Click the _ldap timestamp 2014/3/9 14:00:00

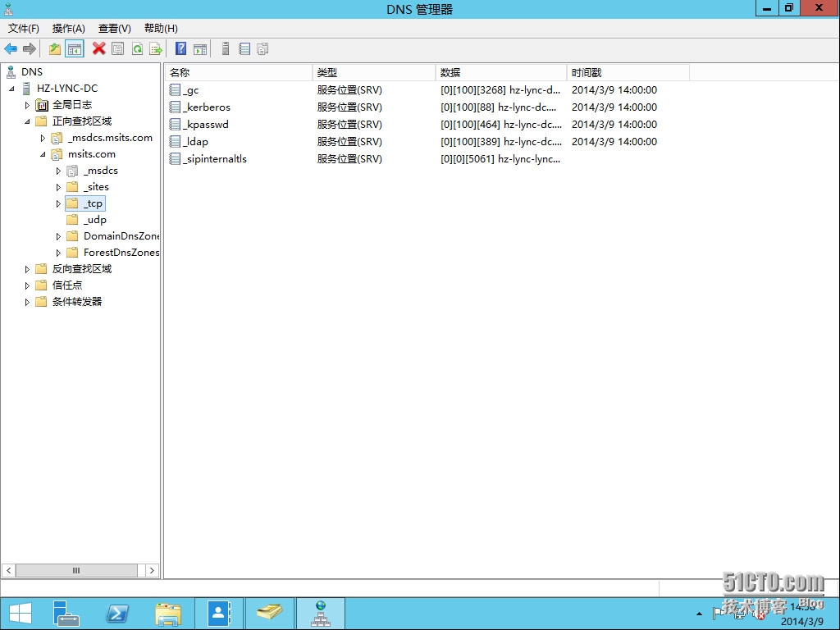[x=614, y=141]
